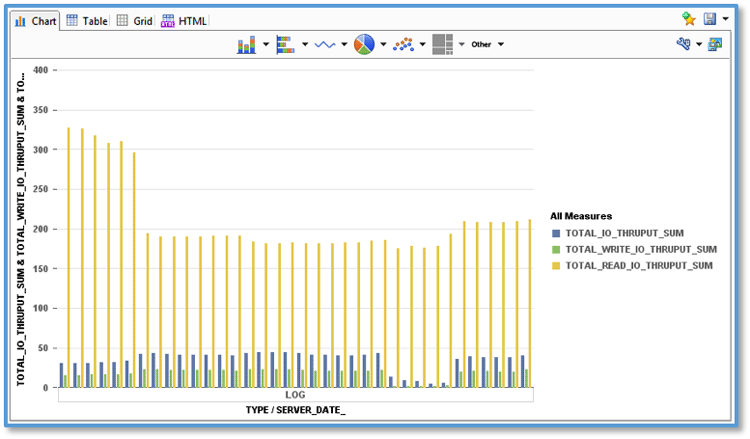Image resolution: width=750 pixels, height=439 pixels.
Task: Select the vertical bar chart icon
Action: coord(247,45)
